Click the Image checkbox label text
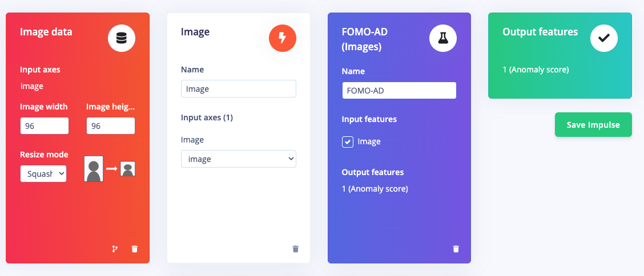 click(x=369, y=141)
